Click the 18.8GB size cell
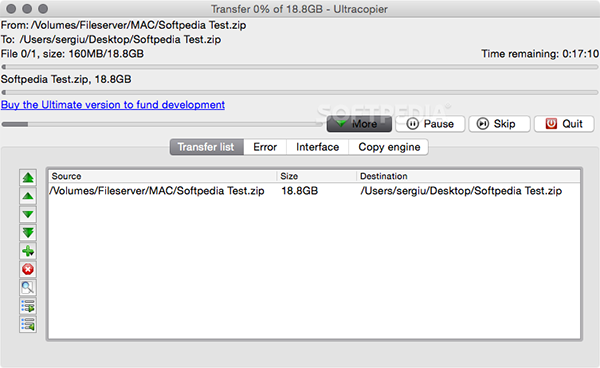The image size is (600, 368). point(300,191)
